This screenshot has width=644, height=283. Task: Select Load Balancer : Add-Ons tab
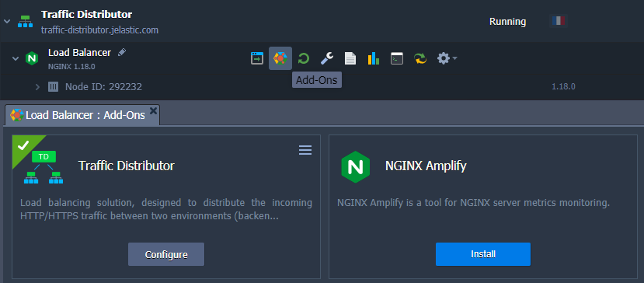(82, 115)
